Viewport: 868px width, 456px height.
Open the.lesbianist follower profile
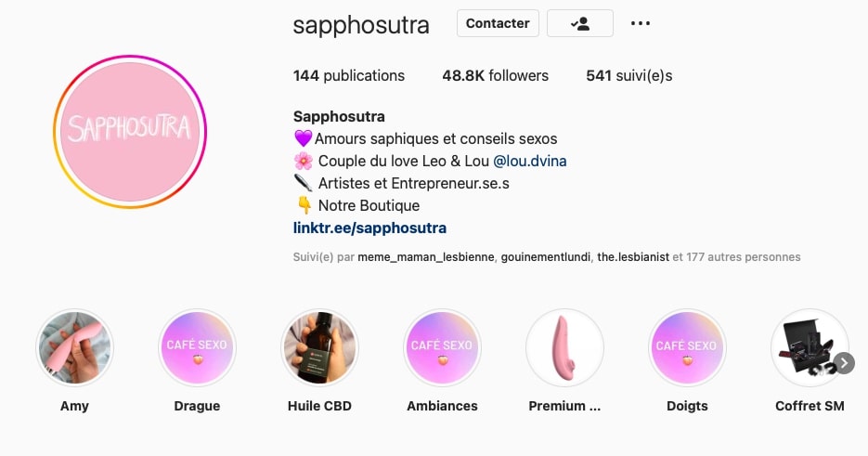(x=633, y=257)
